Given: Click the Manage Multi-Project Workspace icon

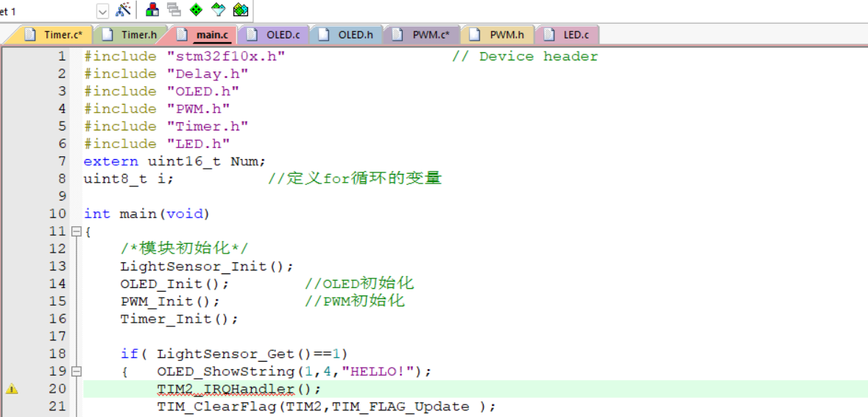Looking at the screenshot, I should 174,10.
